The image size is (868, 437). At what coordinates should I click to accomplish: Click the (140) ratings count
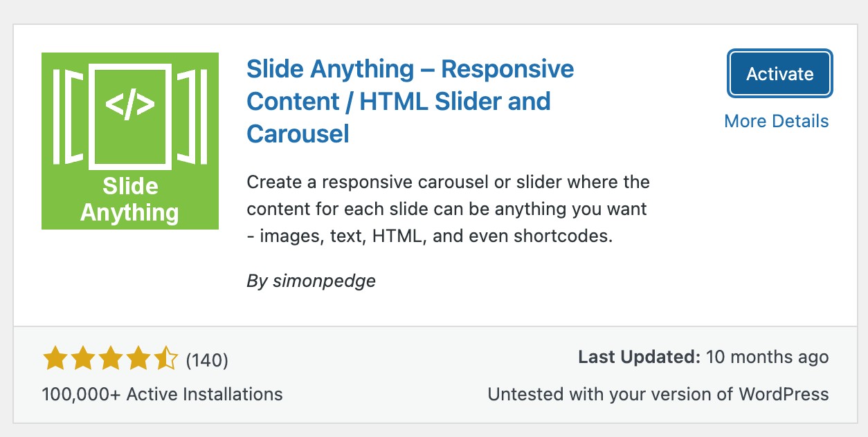207,360
